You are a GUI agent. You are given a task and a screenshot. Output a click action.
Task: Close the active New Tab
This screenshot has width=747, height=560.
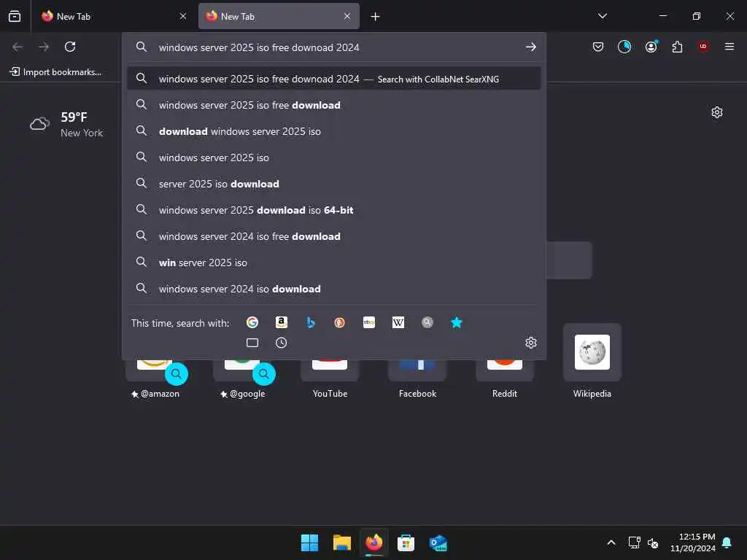pyautogui.click(x=347, y=16)
